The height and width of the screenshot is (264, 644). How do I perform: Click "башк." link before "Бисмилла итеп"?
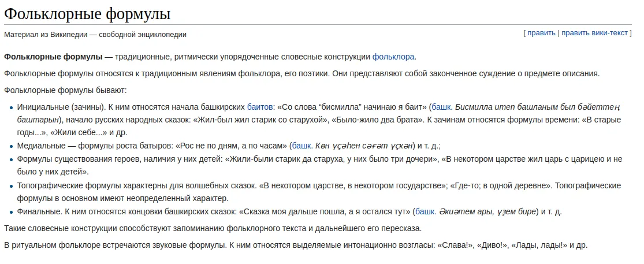442,107
